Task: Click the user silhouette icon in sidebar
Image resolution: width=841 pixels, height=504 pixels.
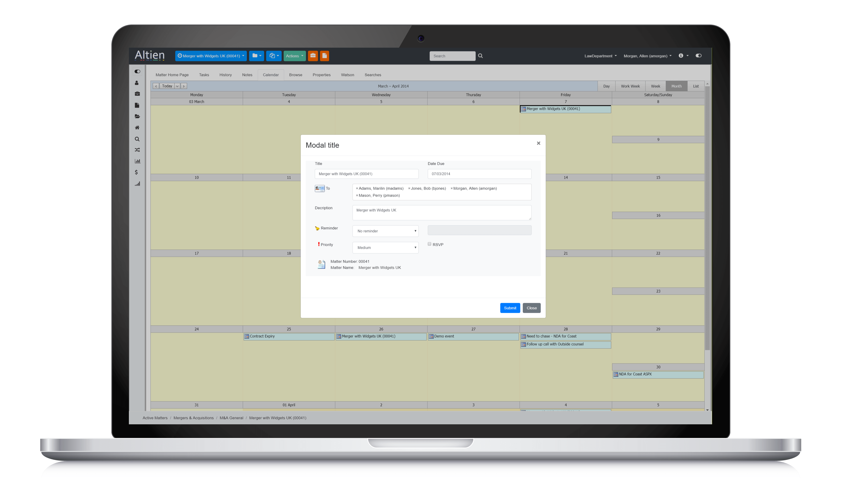Action: coord(137,83)
